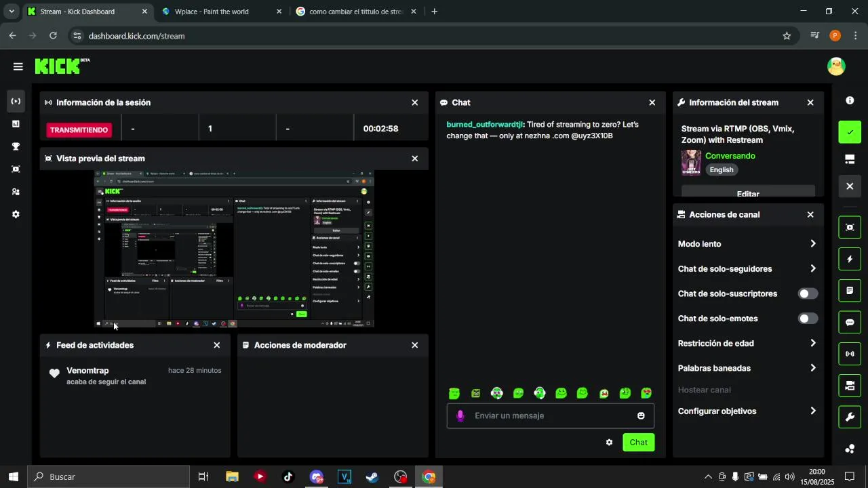Image resolution: width=868 pixels, height=488 pixels.
Task: Close the Información del stream panel
Action: point(810,102)
